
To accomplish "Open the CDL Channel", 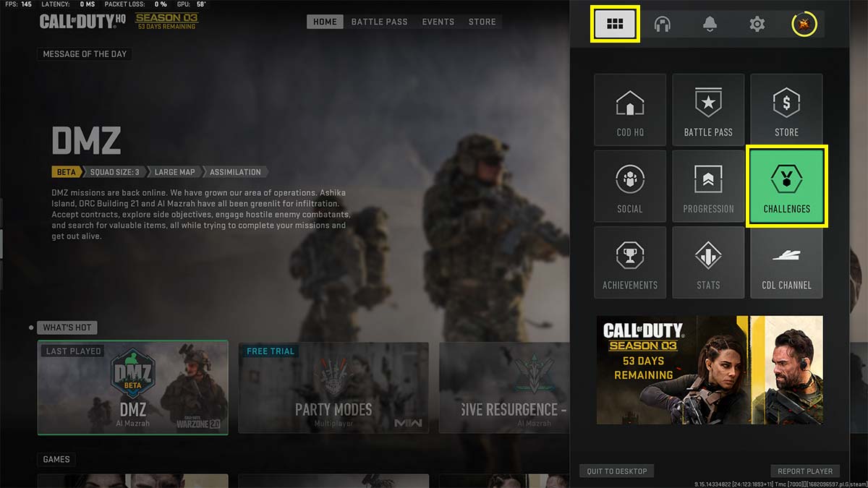I will 786,262.
